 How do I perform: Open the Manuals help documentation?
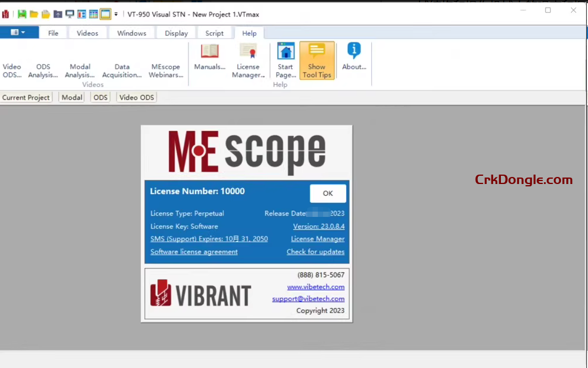coord(210,58)
